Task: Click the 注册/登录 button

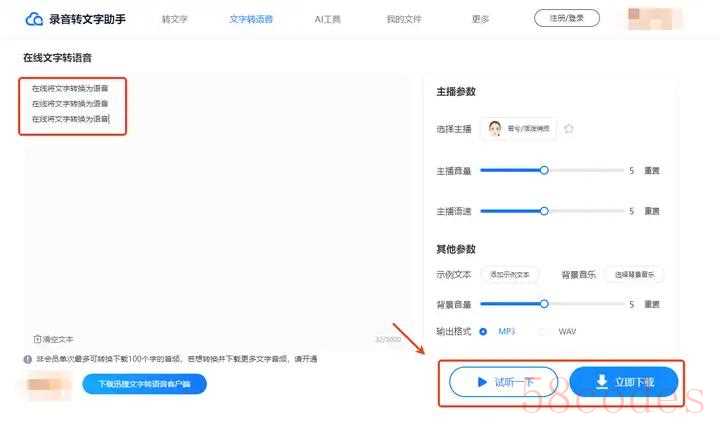Action: tap(566, 18)
